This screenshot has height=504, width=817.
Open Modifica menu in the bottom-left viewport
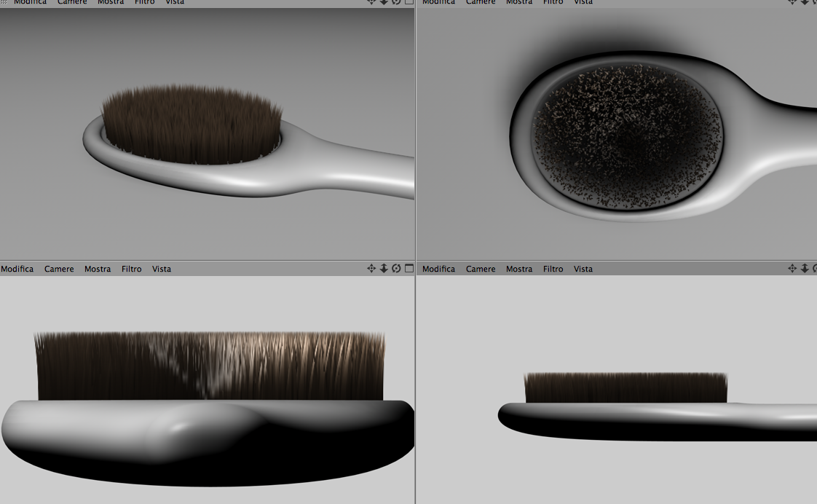17,269
